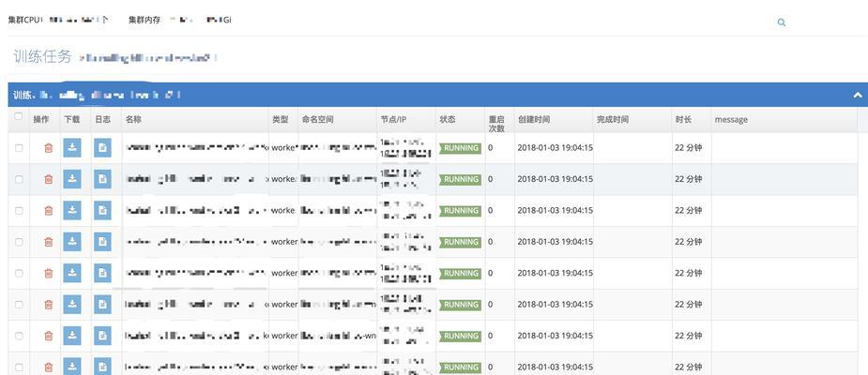Click the 重启次数 column header
This screenshot has width=868, height=375.
click(x=496, y=124)
